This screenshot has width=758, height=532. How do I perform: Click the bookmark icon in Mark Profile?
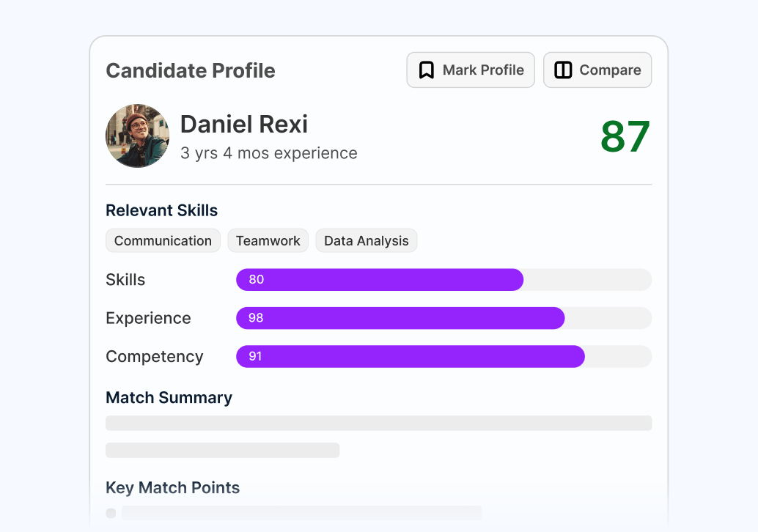tap(426, 70)
